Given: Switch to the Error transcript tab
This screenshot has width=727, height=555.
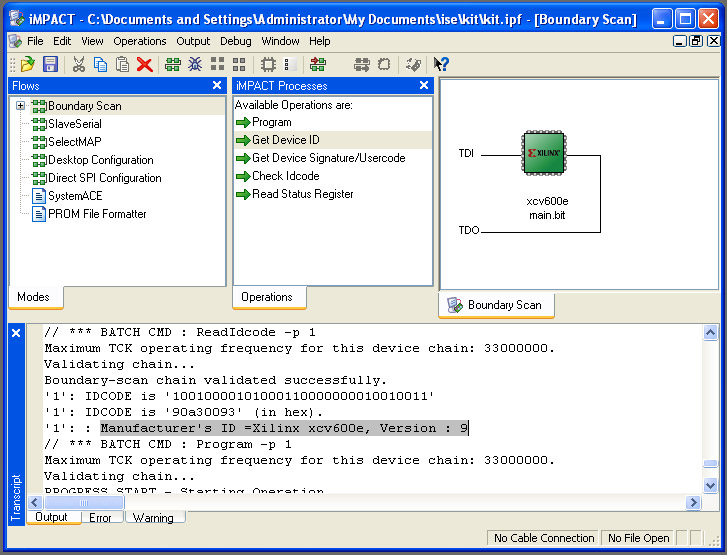Looking at the screenshot, I should (102, 517).
